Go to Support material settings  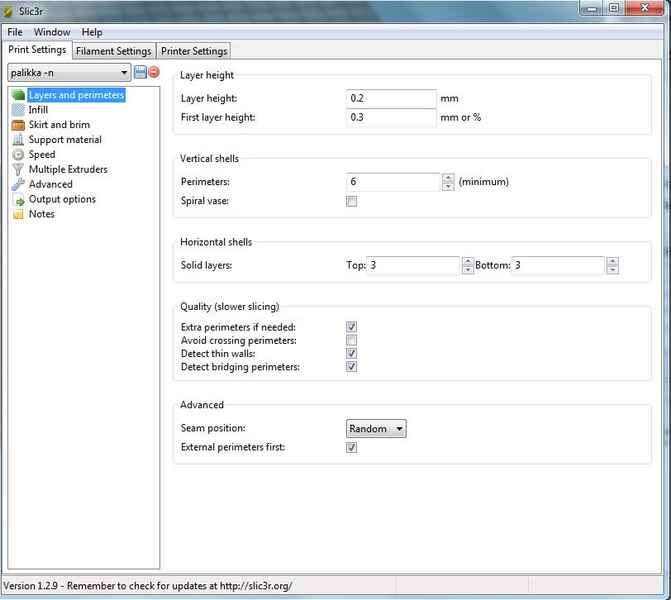(65, 140)
